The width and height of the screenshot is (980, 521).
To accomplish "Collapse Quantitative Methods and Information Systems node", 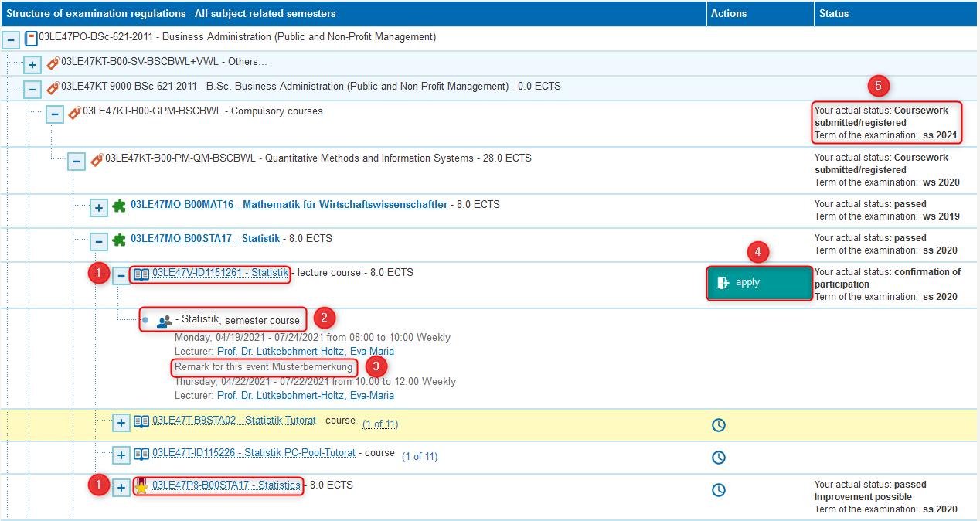I will (x=77, y=162).
